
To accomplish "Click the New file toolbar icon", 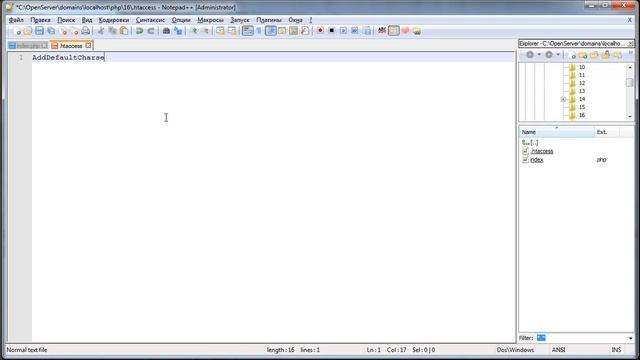I will (17, 31).
